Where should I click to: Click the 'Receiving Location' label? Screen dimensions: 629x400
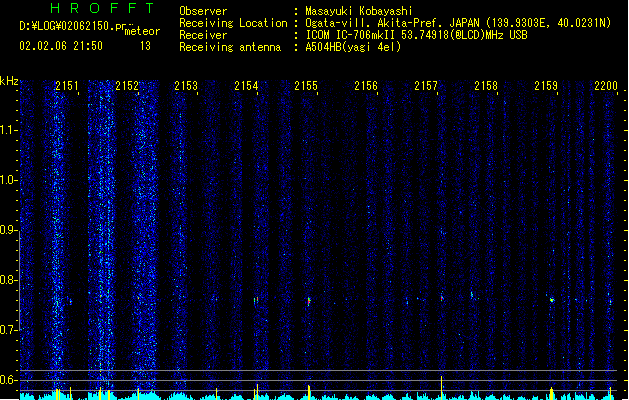coord(233,23)
